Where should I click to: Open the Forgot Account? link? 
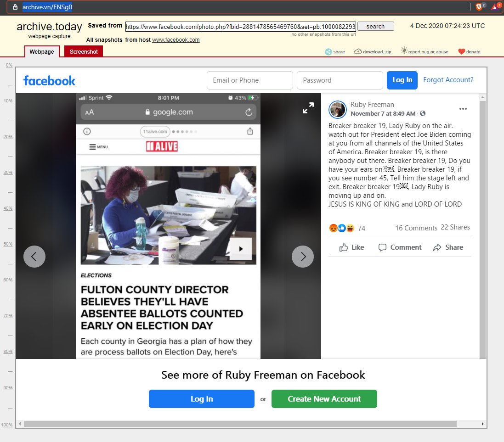[x=448, y=80]
